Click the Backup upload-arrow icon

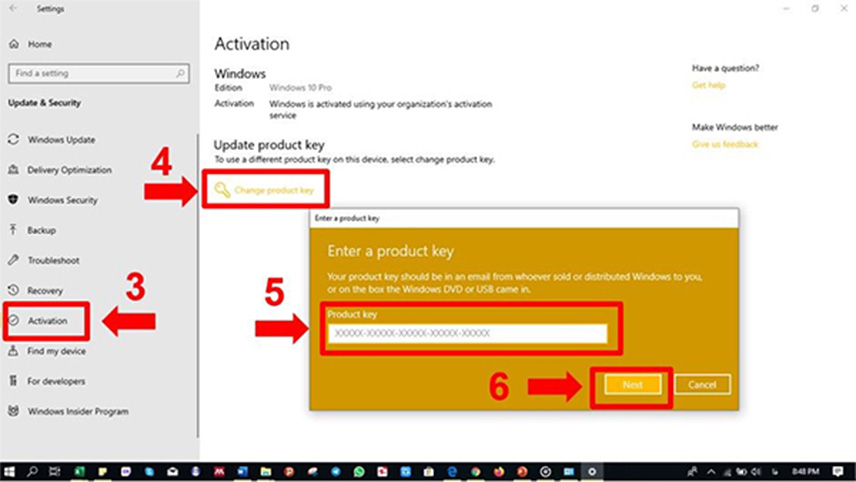click(x=14, y=230)
